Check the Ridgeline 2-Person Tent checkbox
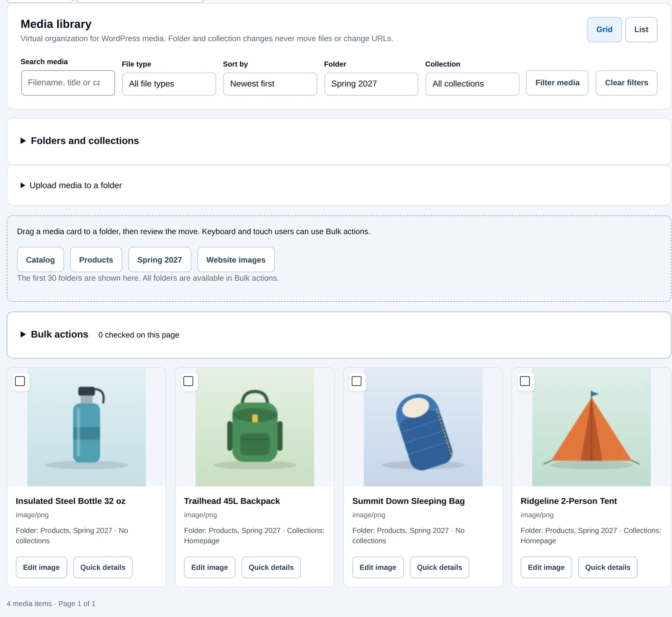 point(525,381)
